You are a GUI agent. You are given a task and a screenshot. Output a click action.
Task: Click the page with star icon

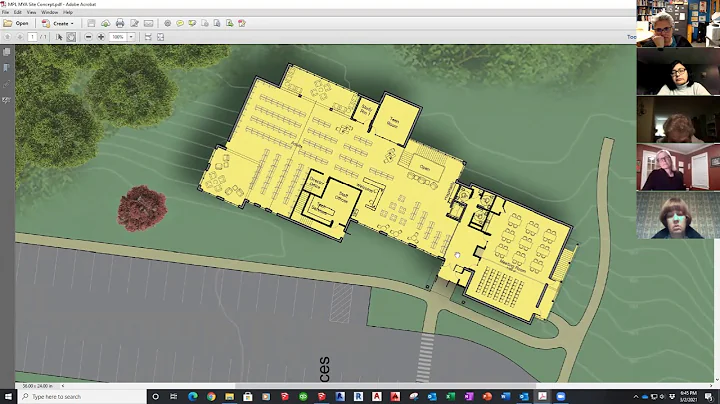click(242, 23)
